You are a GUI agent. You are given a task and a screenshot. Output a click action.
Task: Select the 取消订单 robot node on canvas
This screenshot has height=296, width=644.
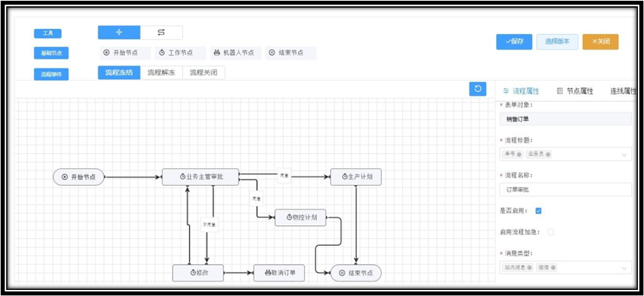click(x=279, y=272)
